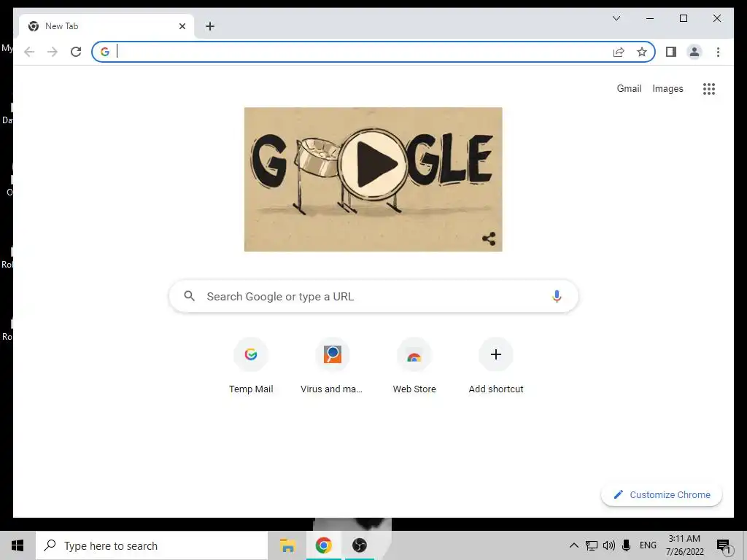Open File Explorer from the taskbar

pyautogui.click(x=287, y=545)
